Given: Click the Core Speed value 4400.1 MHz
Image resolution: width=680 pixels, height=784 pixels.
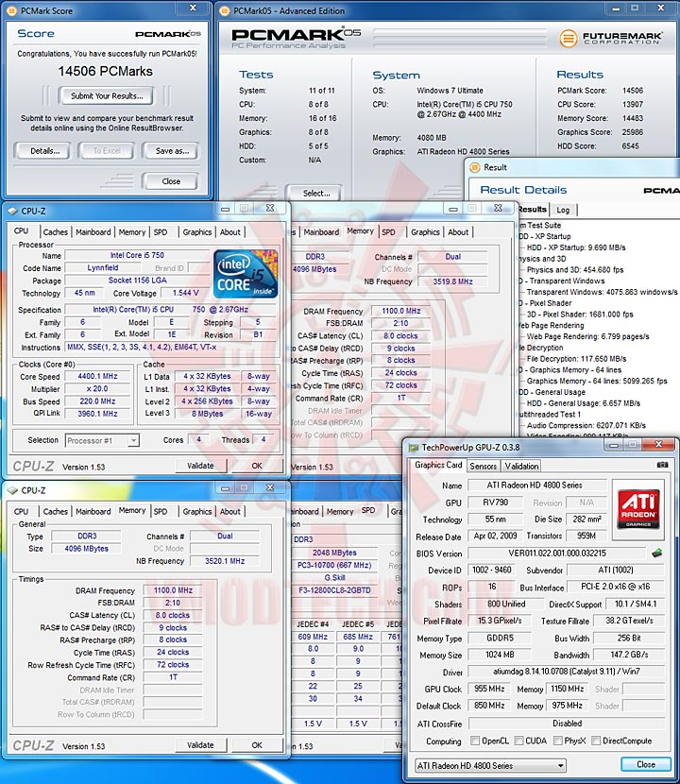Looking at the screenshot, I should [97, 376].
